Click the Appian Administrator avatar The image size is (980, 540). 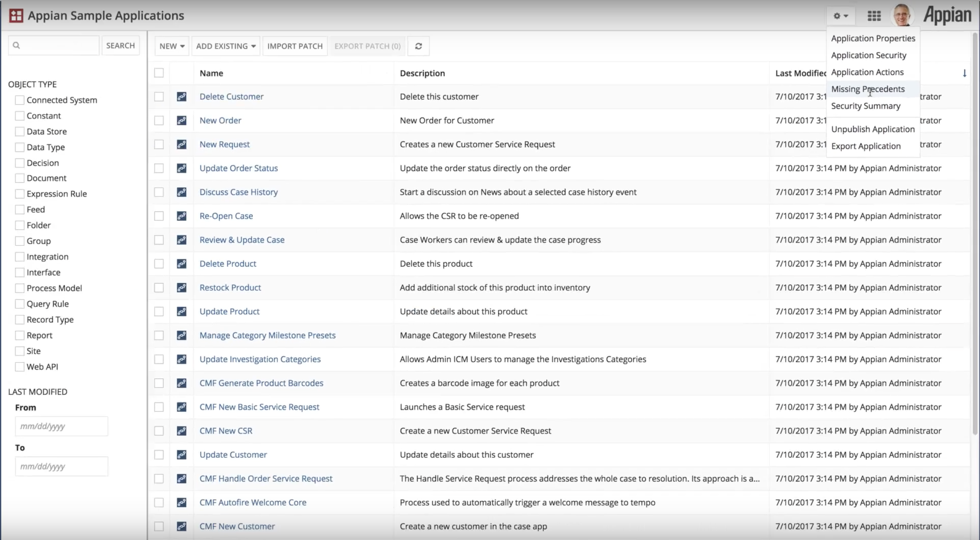[x=903, y=16]
